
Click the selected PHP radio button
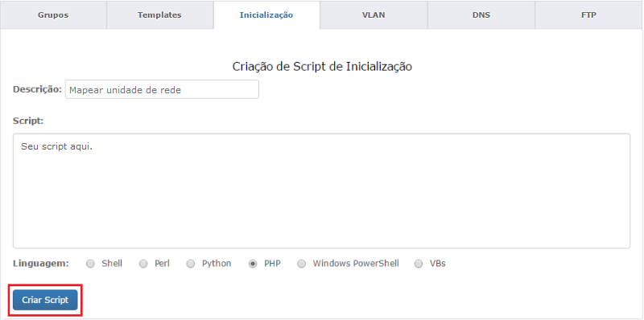(x=253, y=265)
